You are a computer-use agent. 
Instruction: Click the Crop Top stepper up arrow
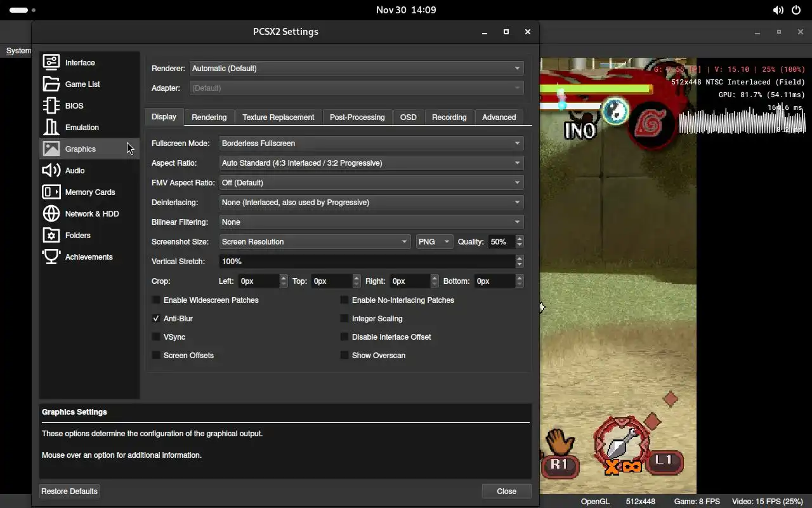click(357, 277)
